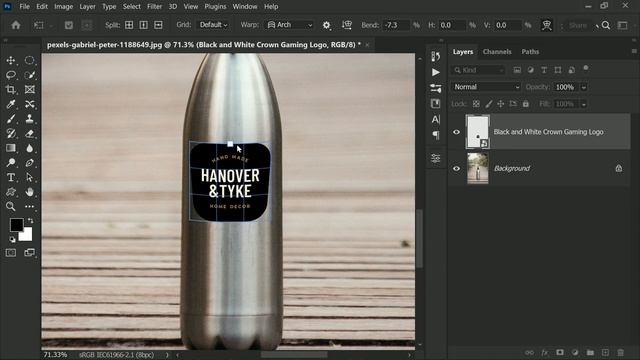Select the Crop tool

(x=11, y=89)
